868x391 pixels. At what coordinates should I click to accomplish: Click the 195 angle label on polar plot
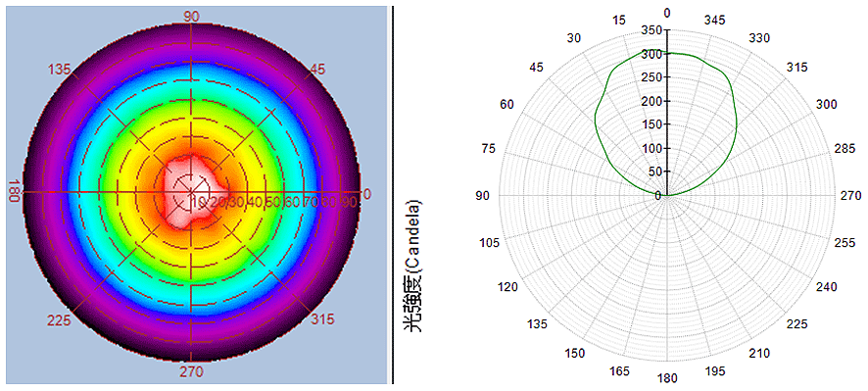(715, 371)
